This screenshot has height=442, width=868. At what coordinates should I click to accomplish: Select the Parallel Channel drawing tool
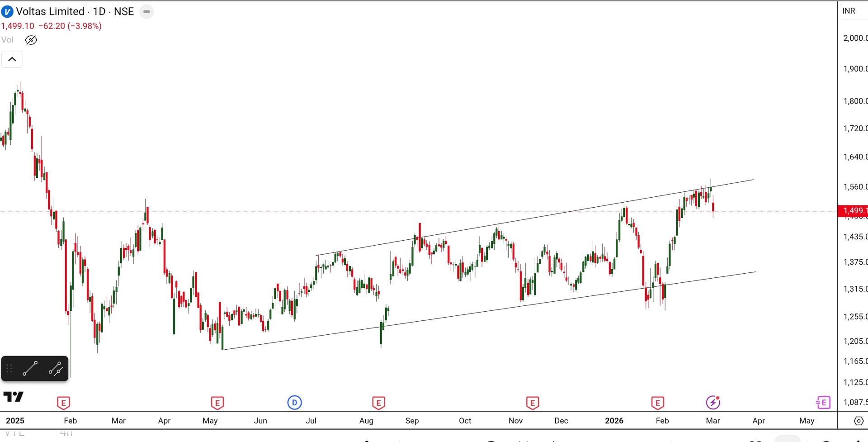coord(56,369)
